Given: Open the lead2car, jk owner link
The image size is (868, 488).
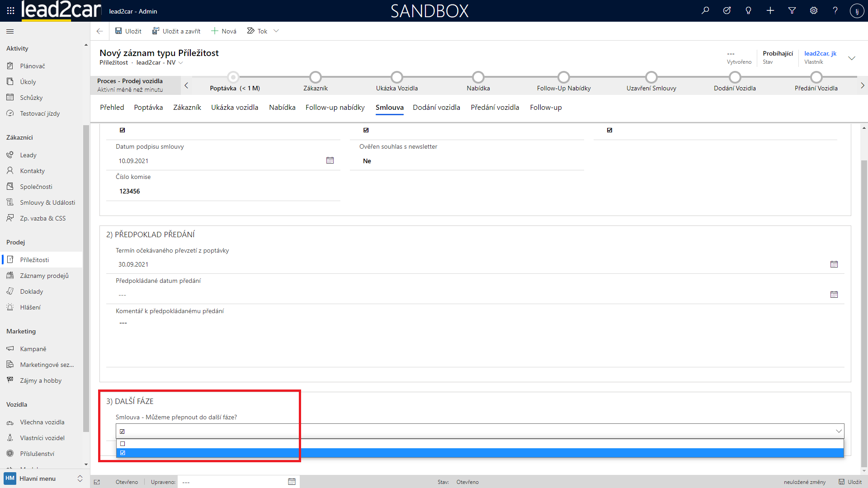Looking at the screenshot, I should 820,53.
